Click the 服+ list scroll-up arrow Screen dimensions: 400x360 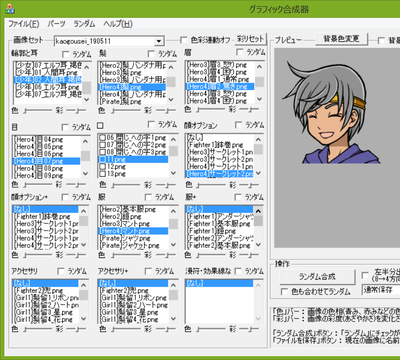[259, 211]
